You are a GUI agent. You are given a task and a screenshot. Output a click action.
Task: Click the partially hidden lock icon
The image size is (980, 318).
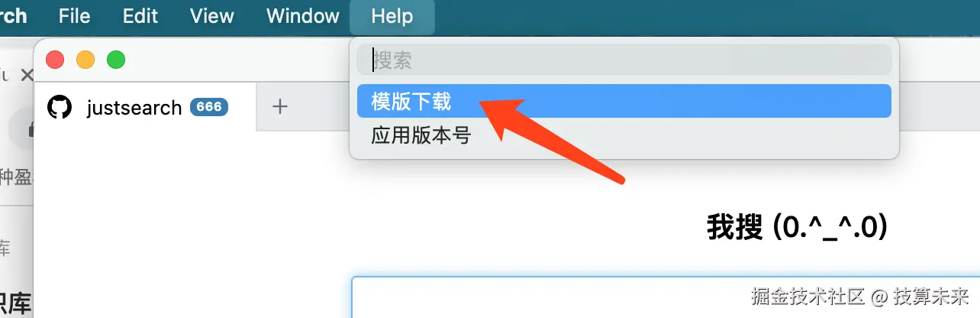29,131
